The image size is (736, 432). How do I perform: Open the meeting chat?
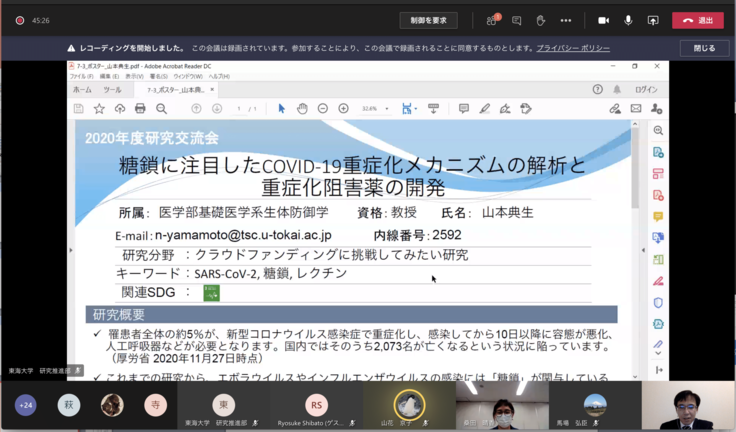click(517, 20)
